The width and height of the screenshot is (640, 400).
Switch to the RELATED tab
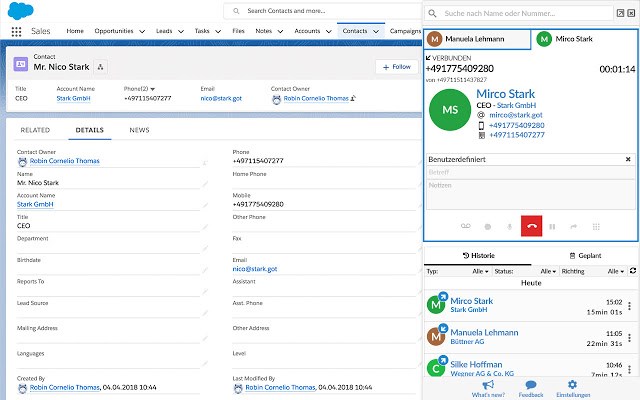click(35, 130)
